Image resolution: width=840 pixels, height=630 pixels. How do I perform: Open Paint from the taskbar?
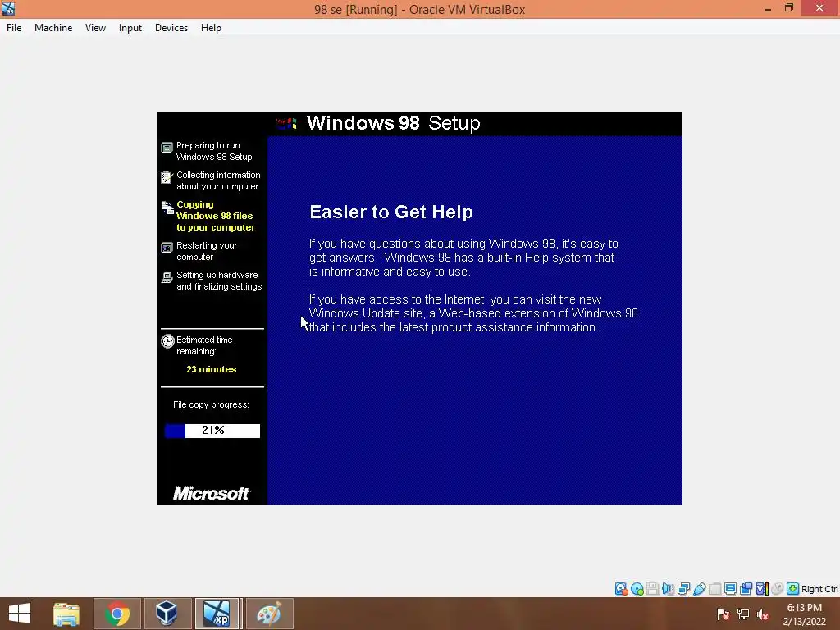tap(269, 614)
